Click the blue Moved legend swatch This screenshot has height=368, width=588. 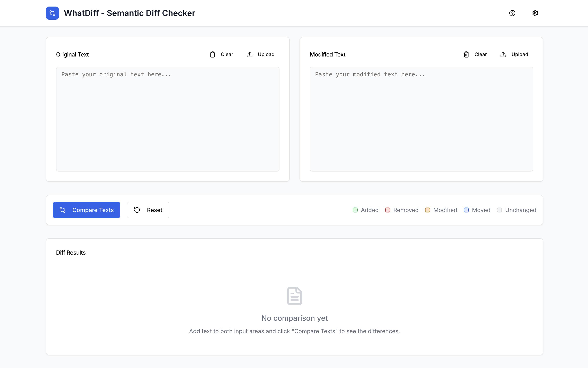(x=466, y=210)
